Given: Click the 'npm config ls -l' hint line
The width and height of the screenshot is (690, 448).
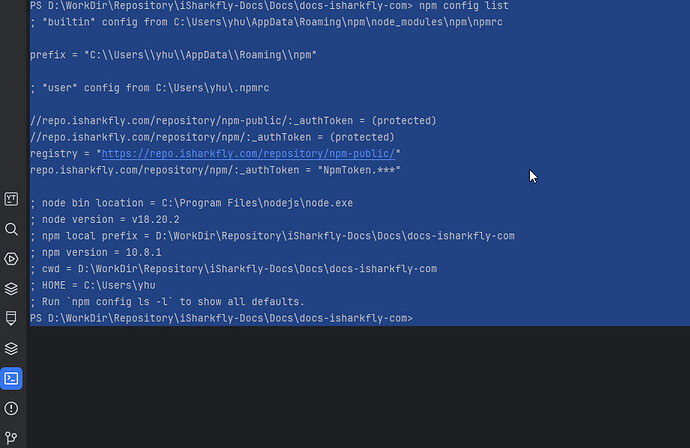Looking at the screenshot, I should 167,302.
